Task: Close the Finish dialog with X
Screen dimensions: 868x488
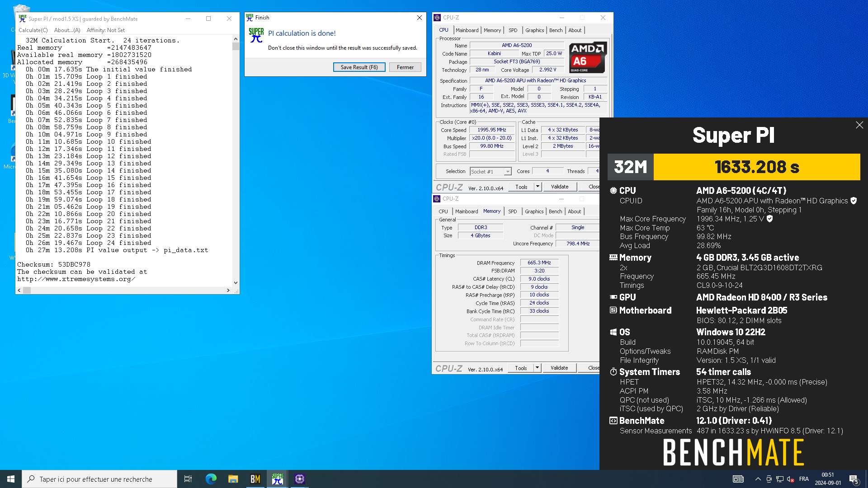Action: click(420, 18)
